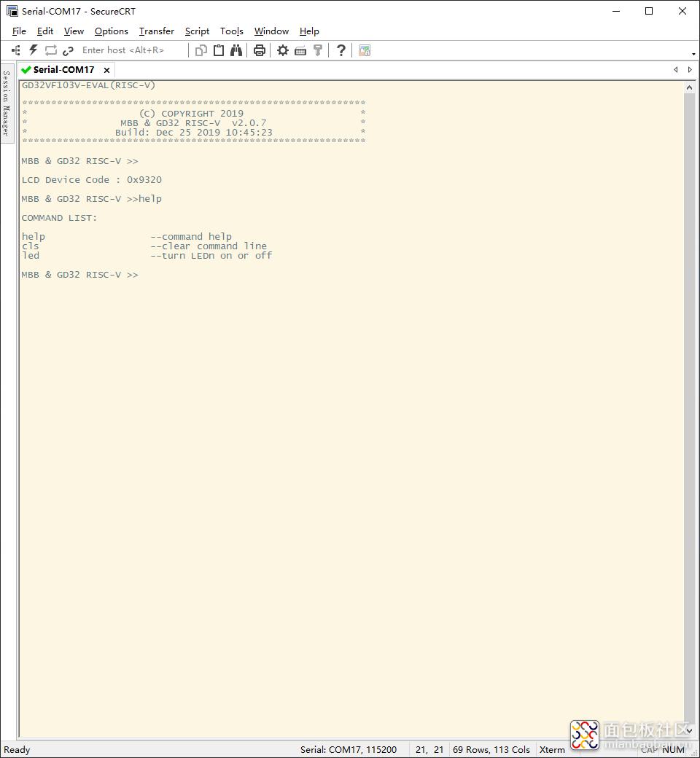700x758 pixels.
Task: Open the View menu
Action: click(x=74, y=31)
